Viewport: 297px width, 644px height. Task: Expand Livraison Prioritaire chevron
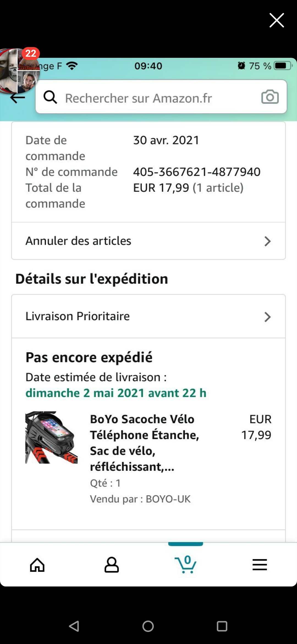click(267, 317)
